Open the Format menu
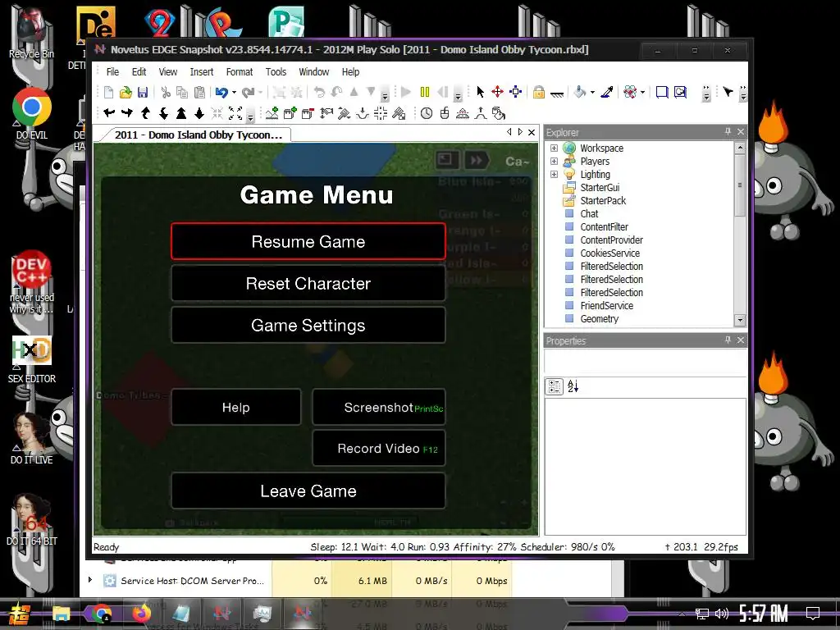The height and width of the screenshot is (630, 840). (239, 72)
